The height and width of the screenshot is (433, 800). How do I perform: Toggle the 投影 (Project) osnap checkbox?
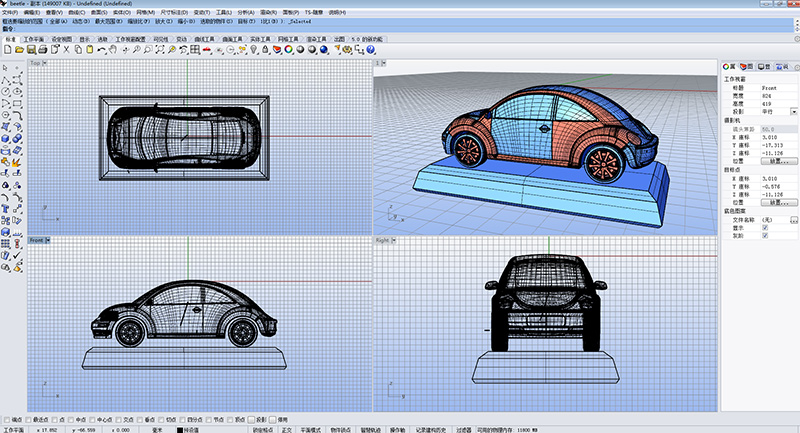[x=251, y=420]
